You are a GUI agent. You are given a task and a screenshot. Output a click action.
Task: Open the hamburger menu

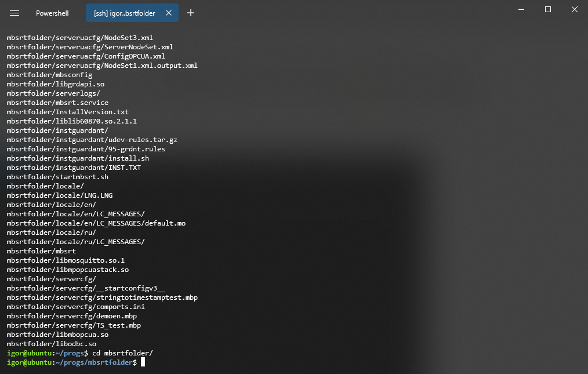tap(14, 13)
